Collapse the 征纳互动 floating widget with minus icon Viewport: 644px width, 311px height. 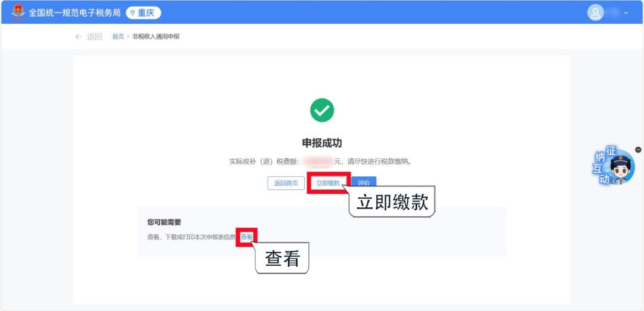coord(638,150)
